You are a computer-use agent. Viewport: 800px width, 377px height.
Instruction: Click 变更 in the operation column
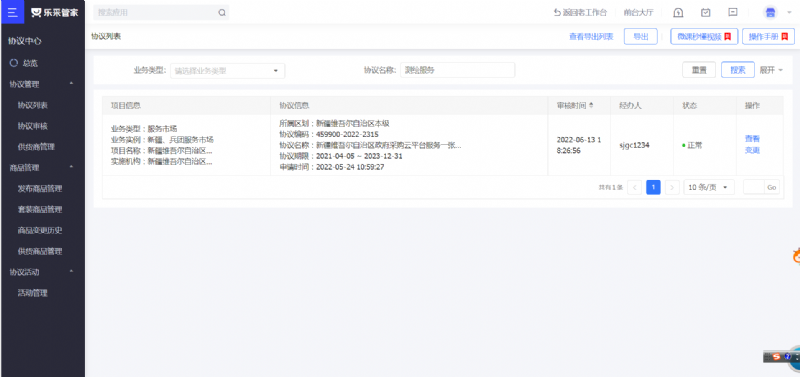[x=752, y=150]
